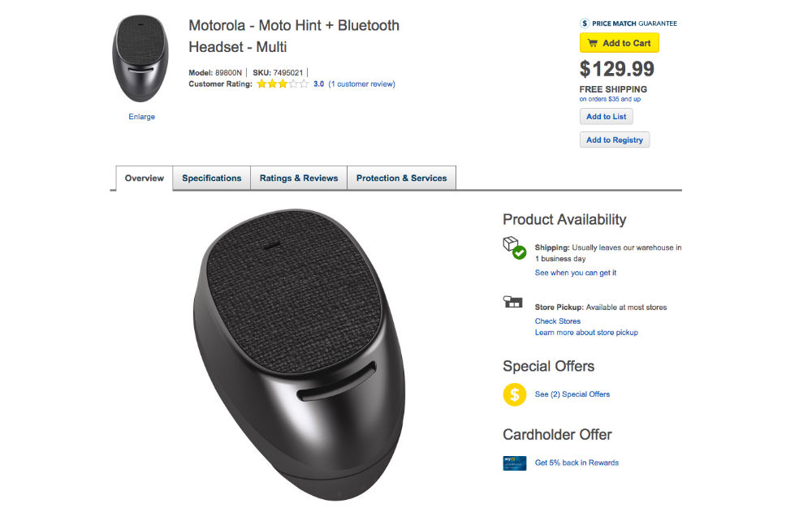The width and height of the screenshot is (812, 508).
Task: Click the small headset product thumbnail
Action: (141, 58)
